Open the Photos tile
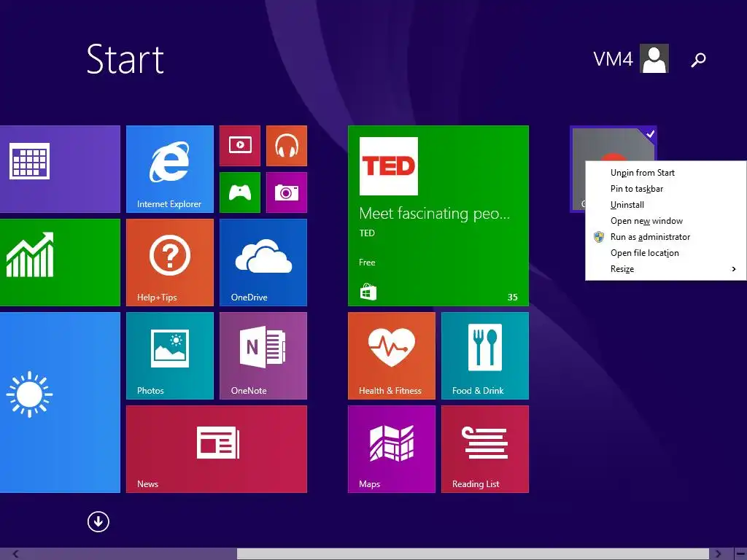This screenshot has height=560, width=747. tap(169, 356)
